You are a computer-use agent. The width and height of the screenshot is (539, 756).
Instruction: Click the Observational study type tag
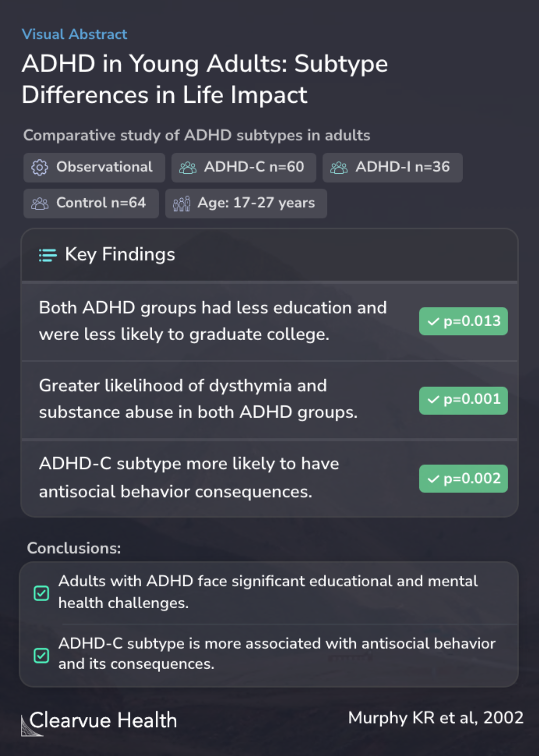click(x=94, y=168)
